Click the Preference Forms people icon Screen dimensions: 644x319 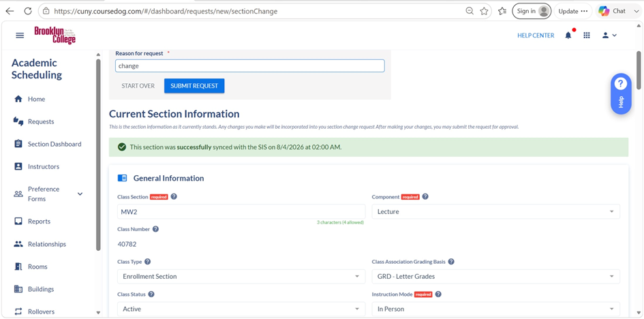(18, 194)
